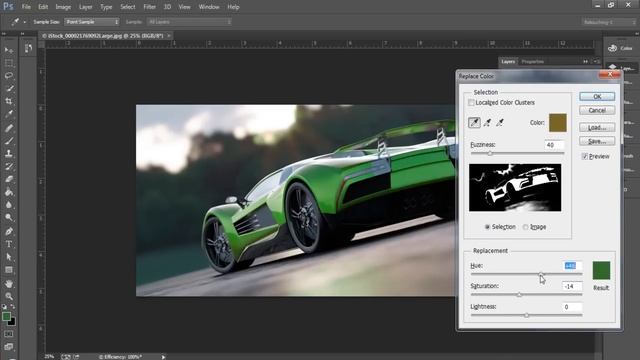Open the Layers panel options menu
This screenshot has width=640, height=360.
(596, 62)
